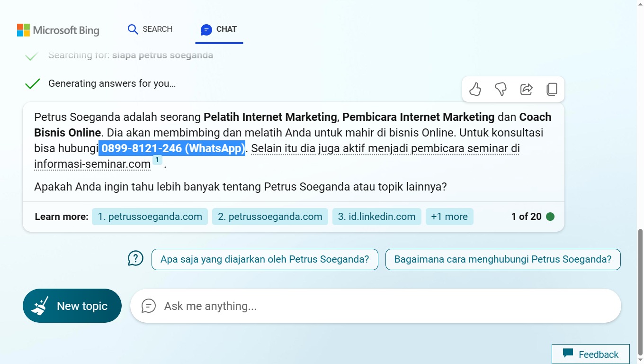
Task: Open the Feedback button
Action: (590, 354)
